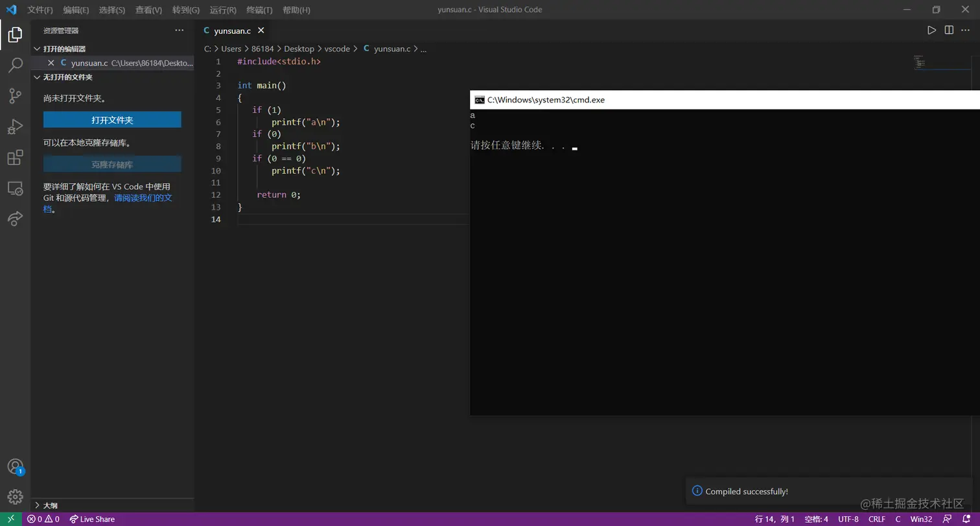The width and height of the screenshot is (980, 526).
Task: Click the remote window indicator in the status bar
Action: click(x=11, y=519)
